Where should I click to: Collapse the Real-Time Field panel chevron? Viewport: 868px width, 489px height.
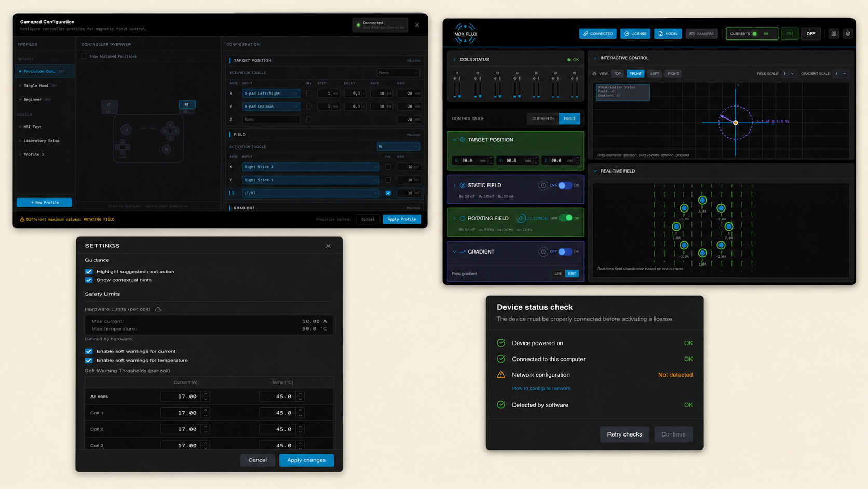coord(595,171)
